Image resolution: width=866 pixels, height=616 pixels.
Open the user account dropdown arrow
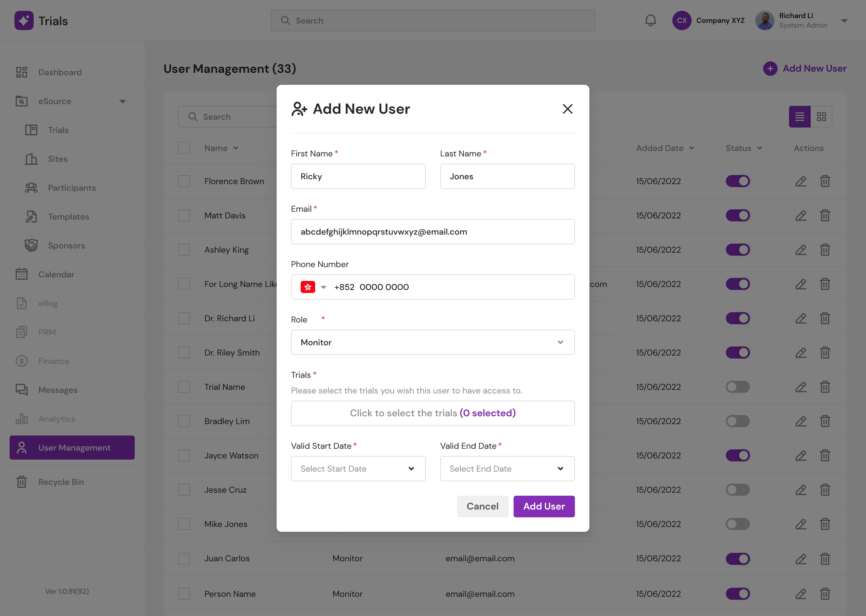(844, 21)
